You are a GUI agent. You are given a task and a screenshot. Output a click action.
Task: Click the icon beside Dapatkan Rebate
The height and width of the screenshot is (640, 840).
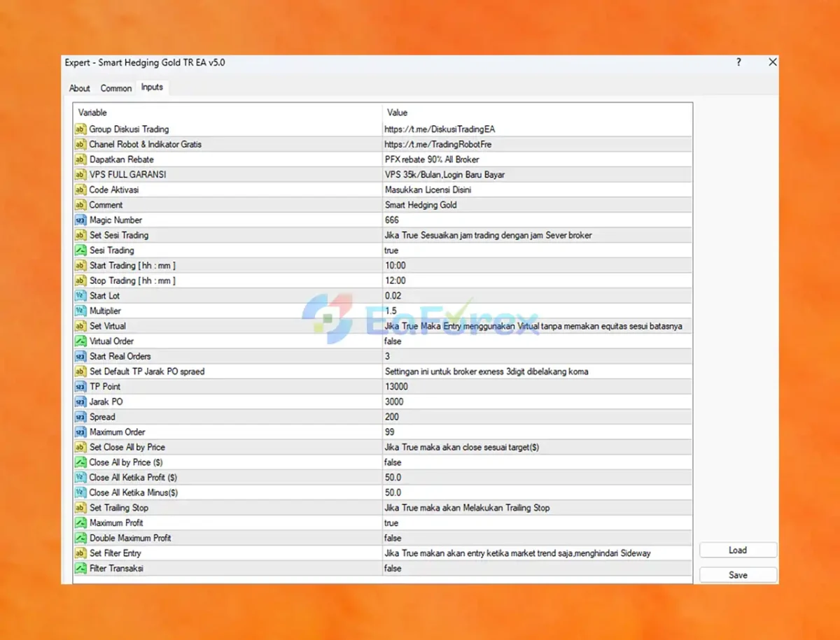80,159
